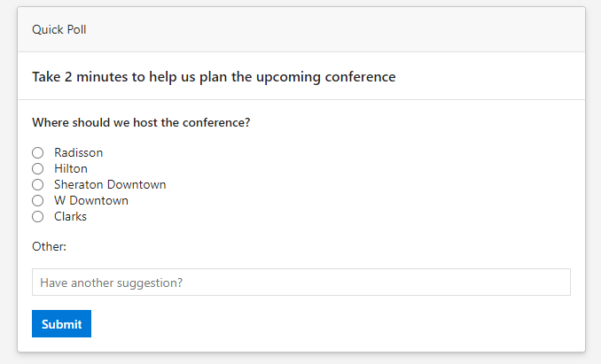This screenshot has height=364, width=601.
Task: Click the Sheraton Downtown label text
Action: point(110,185)
